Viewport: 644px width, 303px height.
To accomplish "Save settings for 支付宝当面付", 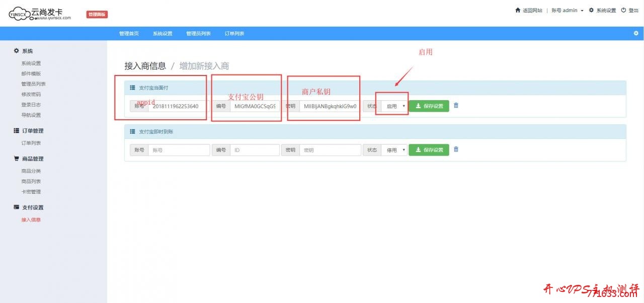I will coord(429,106).
